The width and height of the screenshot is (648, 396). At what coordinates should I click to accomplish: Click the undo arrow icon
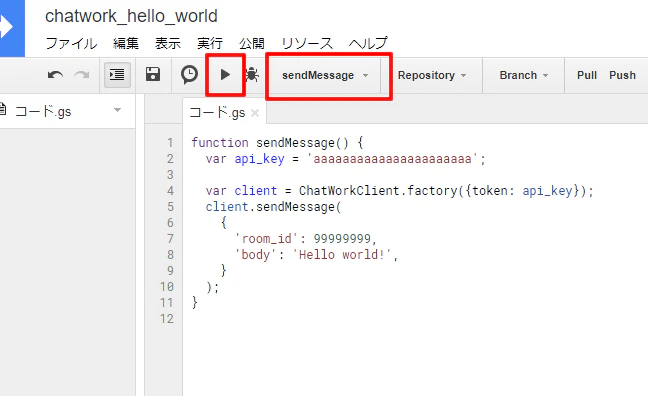point(55,75)
